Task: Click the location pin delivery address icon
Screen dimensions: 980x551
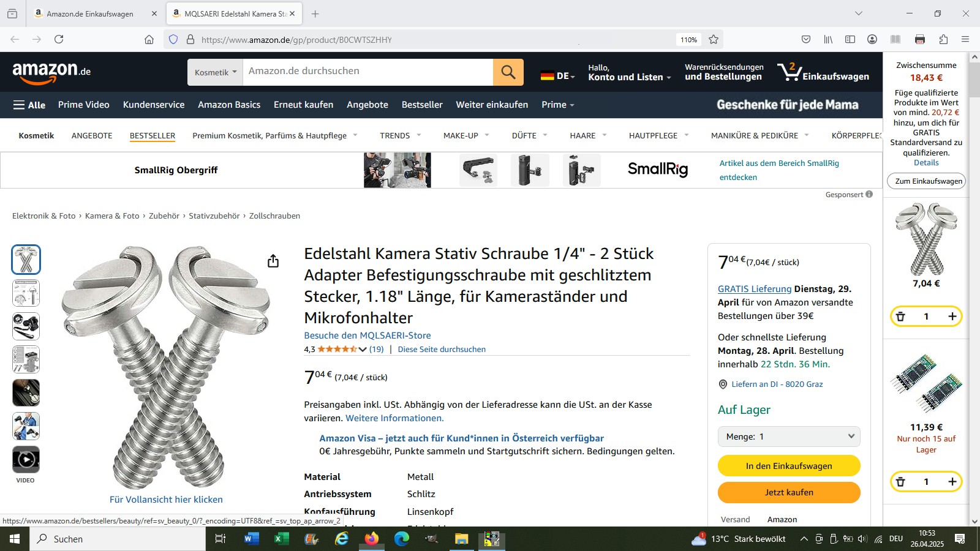Action: coord(723,384)
